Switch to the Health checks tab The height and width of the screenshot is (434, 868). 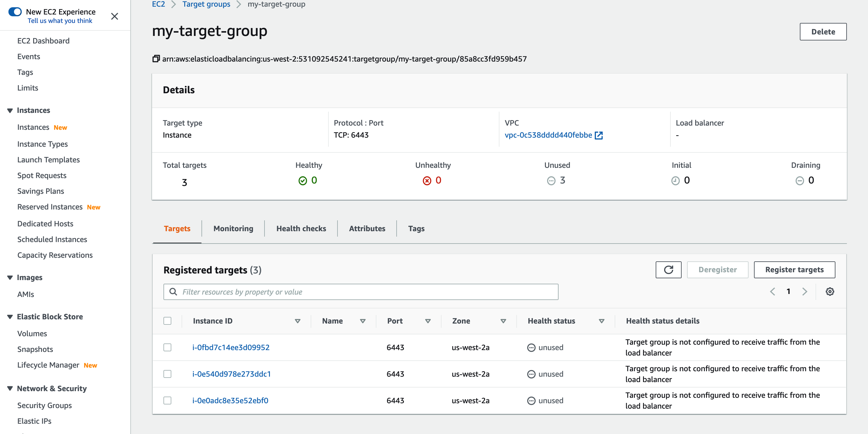301,229
